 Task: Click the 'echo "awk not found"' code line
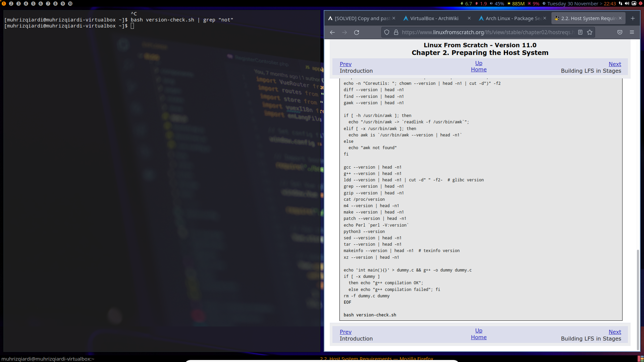coord(372,147)
